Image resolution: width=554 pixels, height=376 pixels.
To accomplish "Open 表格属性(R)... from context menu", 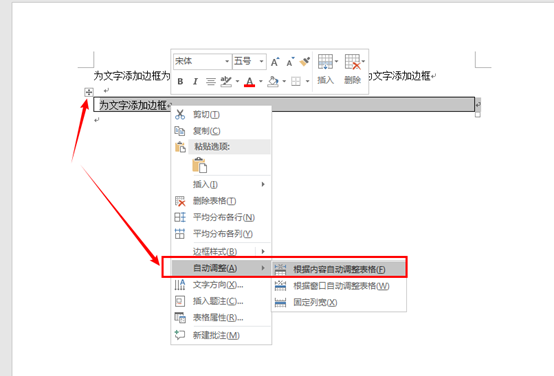I will tap(221, 318).
